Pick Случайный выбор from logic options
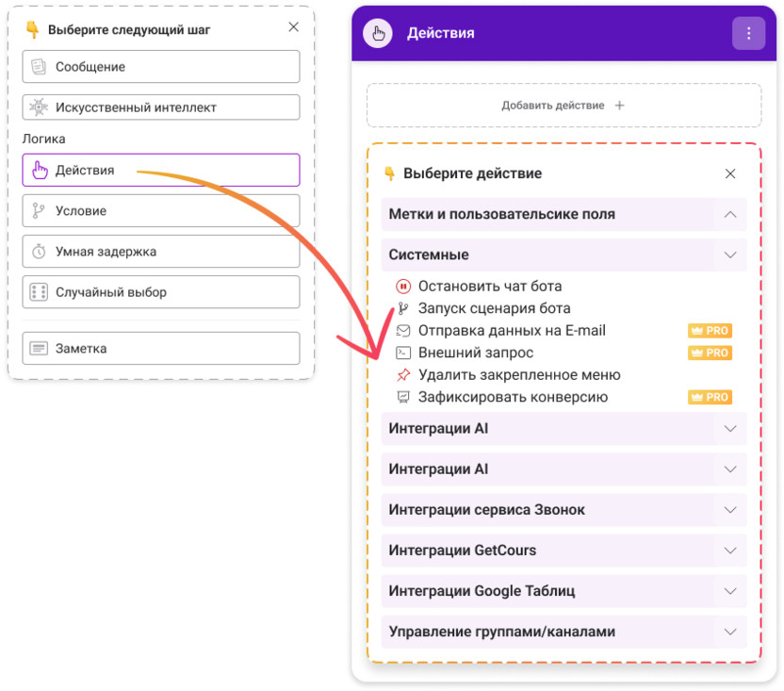The image size is (784, 691). click(160, 291)
